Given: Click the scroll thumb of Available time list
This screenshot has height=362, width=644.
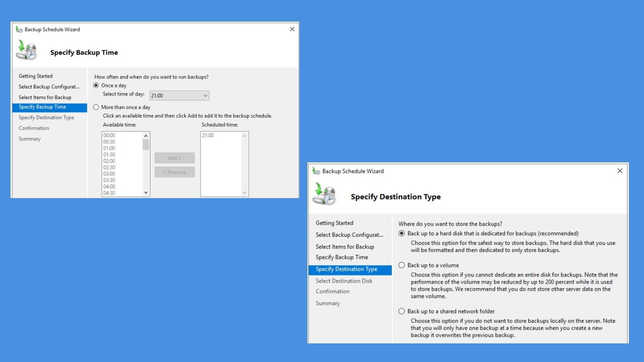Looking at the screenshot, I should (146, 145).
